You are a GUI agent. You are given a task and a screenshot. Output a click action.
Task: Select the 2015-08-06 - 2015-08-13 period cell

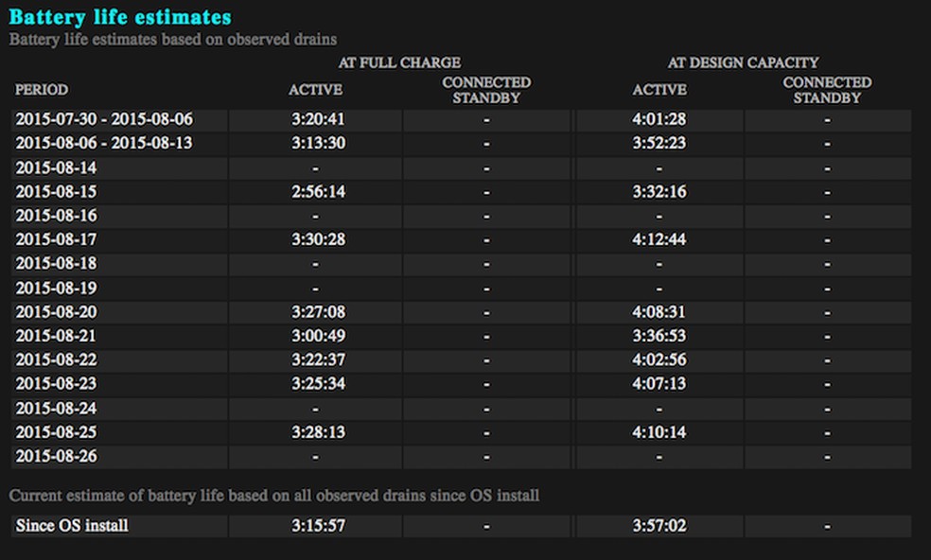(104, 143)
